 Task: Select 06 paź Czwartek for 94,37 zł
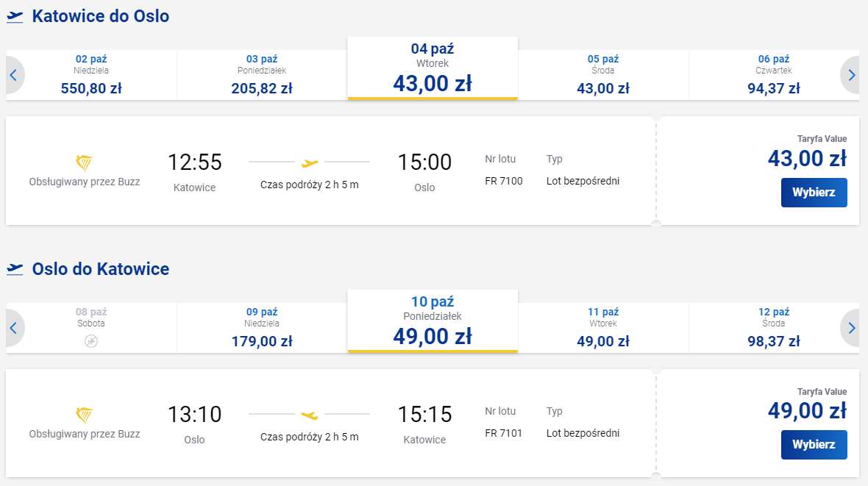pos(775,74)
